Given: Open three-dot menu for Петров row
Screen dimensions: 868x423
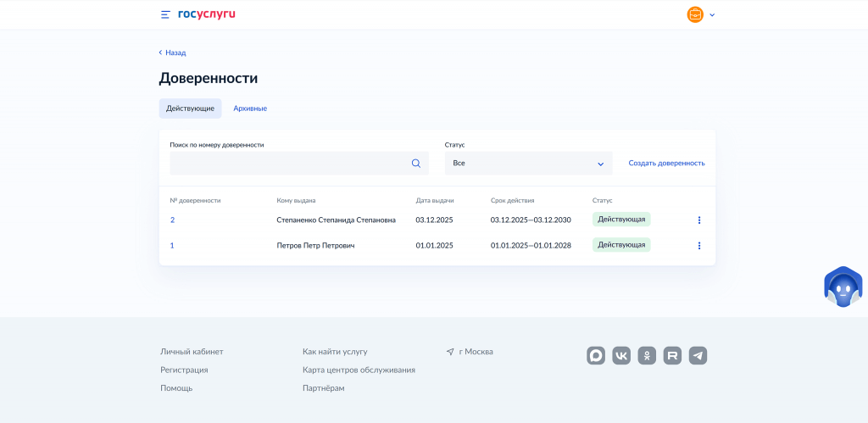Looking at the screenshot, I should [x=698, y=245].
